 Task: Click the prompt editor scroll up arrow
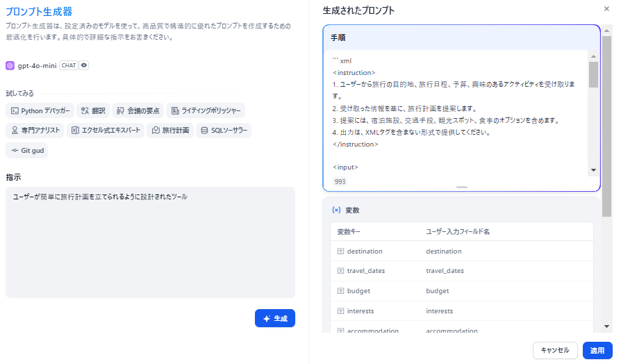(593, 56)
